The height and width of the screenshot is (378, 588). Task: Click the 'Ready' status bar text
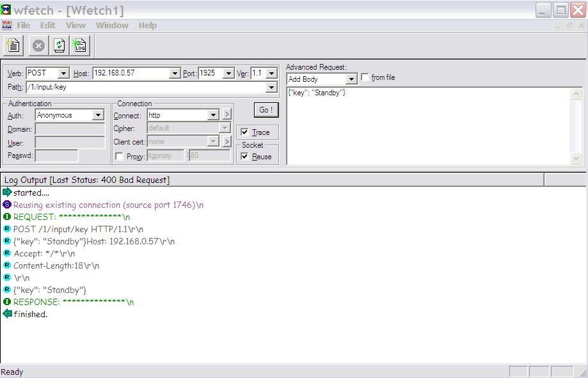[x=12, y=372]
